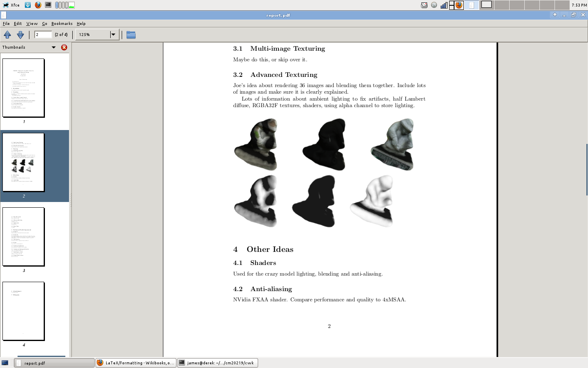This screenshot has height=368, width=588.
Task: Open the Xfce applications menu
Action: pos(11,5)
